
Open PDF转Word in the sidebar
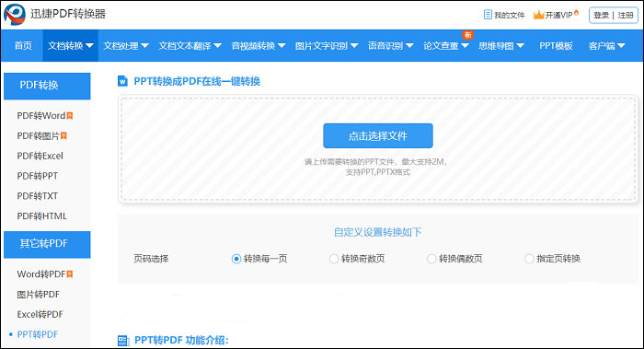pos(41,116)
